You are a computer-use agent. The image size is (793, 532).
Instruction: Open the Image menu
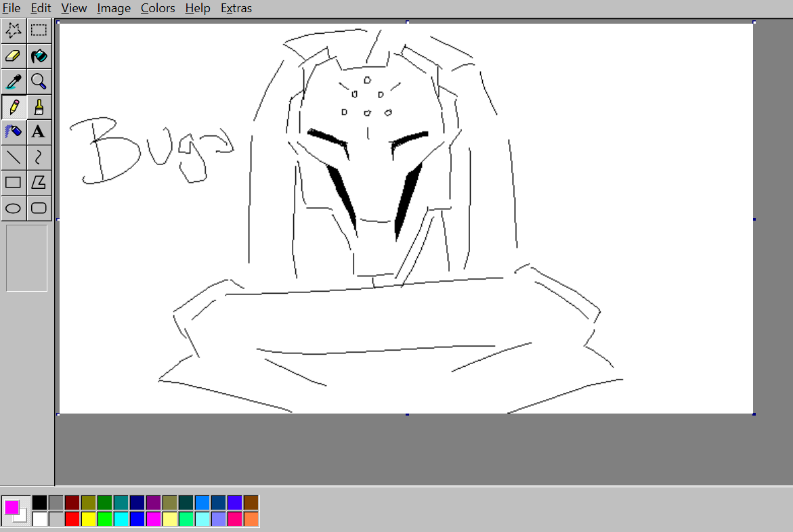tap(114, 8)
